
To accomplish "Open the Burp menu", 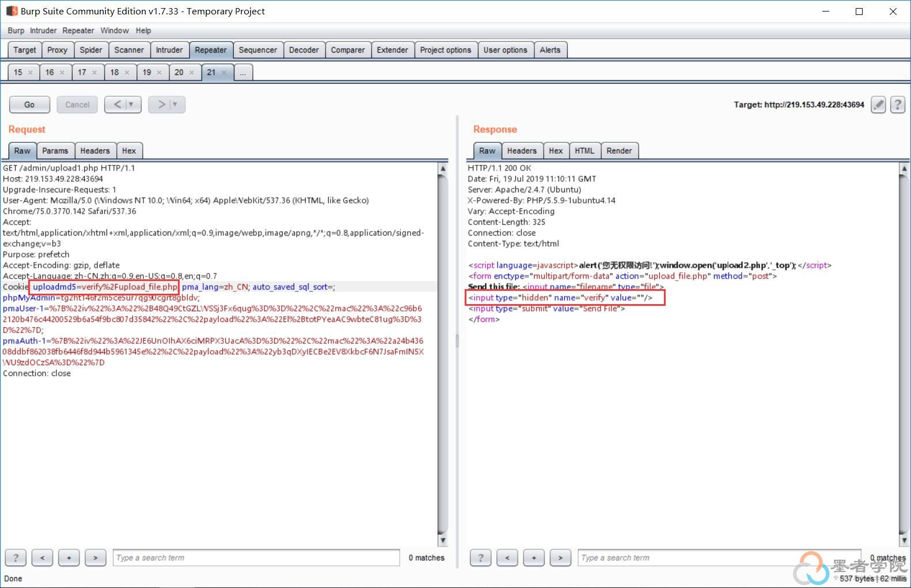I will (x=16, y=31).
